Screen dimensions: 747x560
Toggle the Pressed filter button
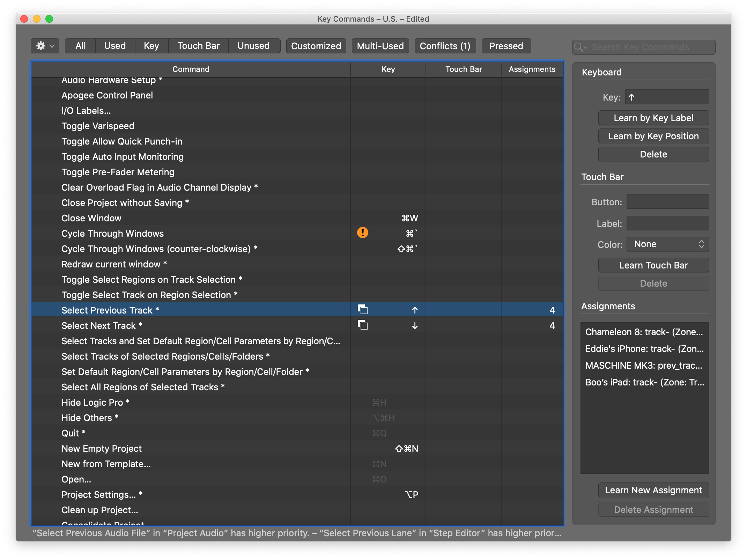[x=506, y=46]
